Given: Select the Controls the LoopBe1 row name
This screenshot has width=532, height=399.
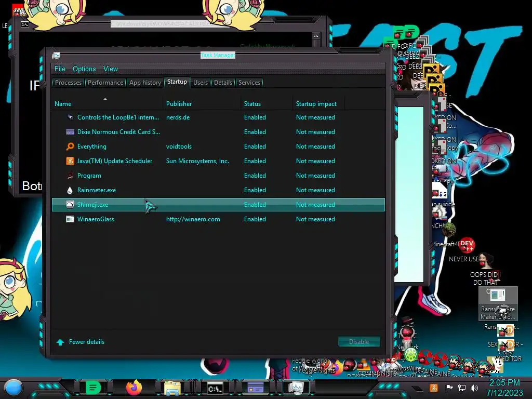Looking at the screenshot, I should point(118,117).
